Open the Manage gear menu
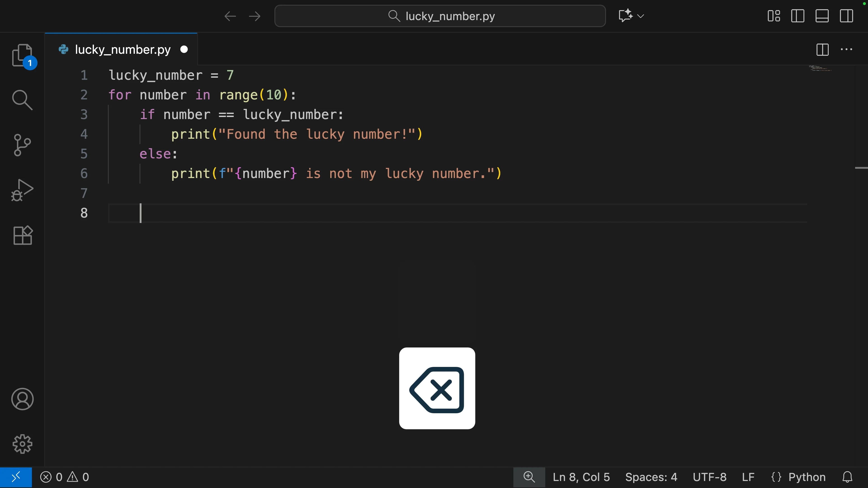868x488 pixels. [x=22, y=444]
